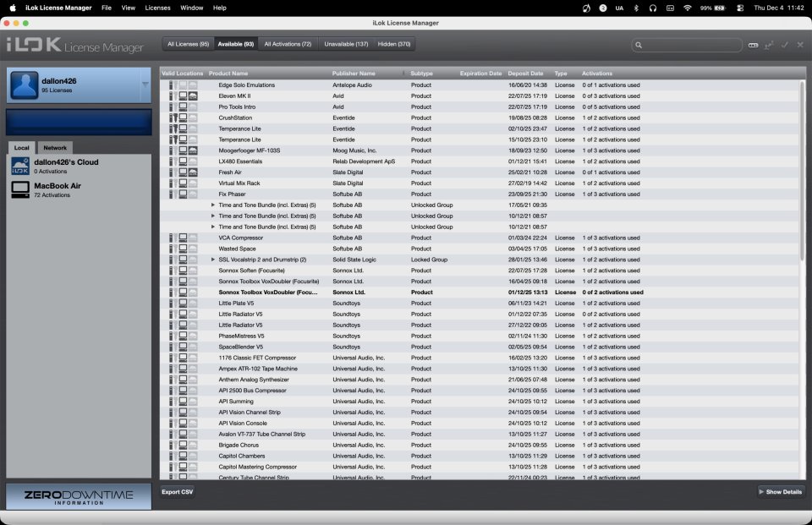This screenshot has height=525, width=812.
Task: Select the MacBook Air computer icon in the sidebar
Action: tap(19, 189)
